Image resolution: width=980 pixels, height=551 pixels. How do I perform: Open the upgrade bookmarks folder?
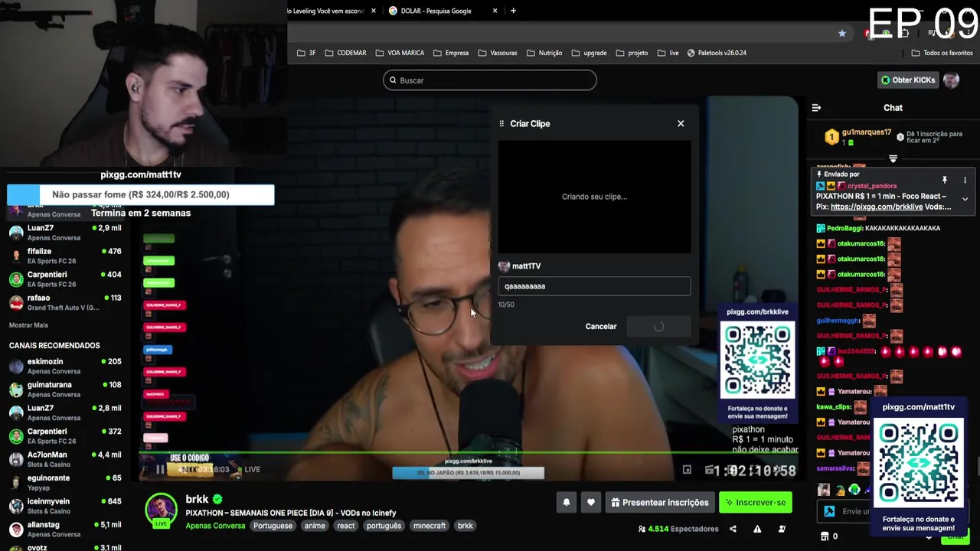(589, 53)
